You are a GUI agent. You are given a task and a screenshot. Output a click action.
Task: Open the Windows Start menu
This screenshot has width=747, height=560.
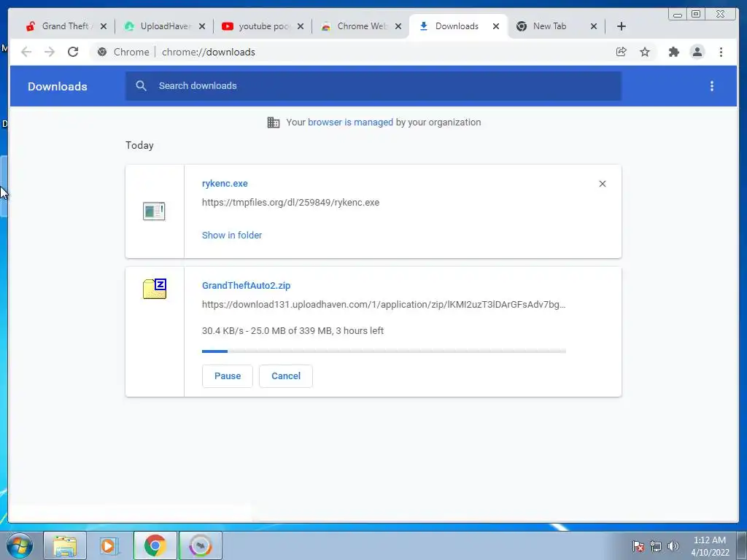click(x=20, y=545)
